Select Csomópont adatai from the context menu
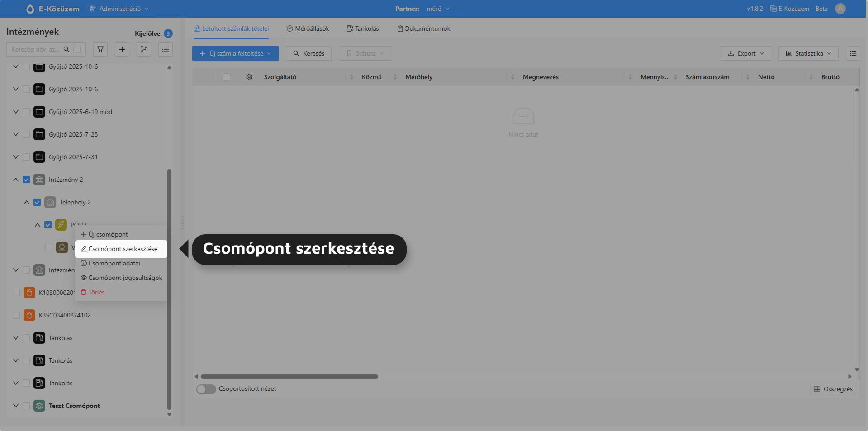Screen dimensions: 868x431 point(114,263)
